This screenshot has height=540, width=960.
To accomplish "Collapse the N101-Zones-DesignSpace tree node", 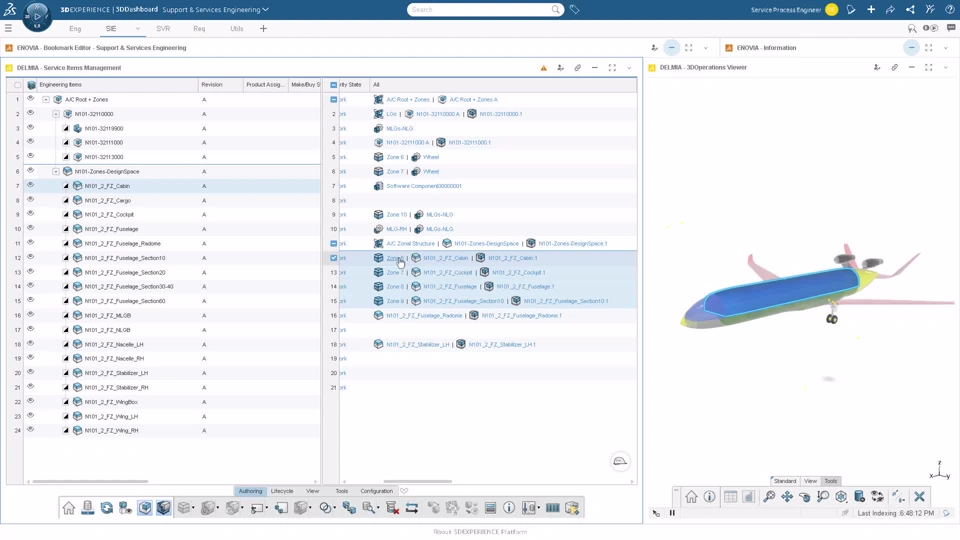I will [x=56, y=171].
